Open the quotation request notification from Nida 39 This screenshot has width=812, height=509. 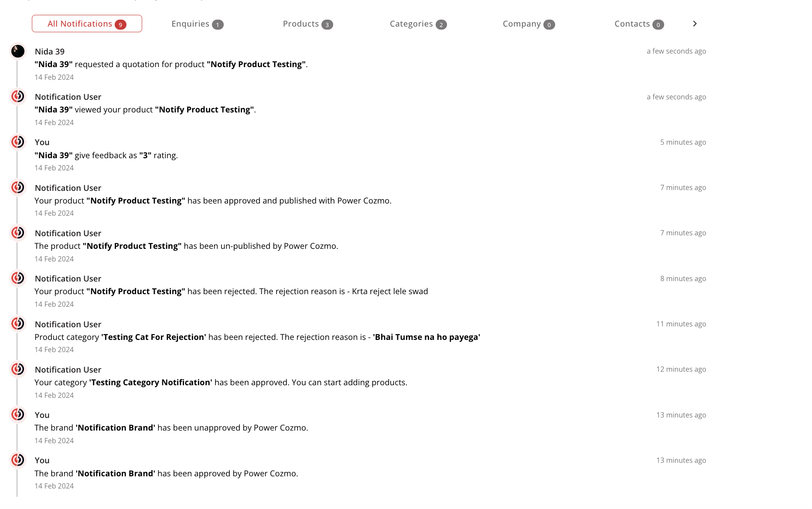171,64
